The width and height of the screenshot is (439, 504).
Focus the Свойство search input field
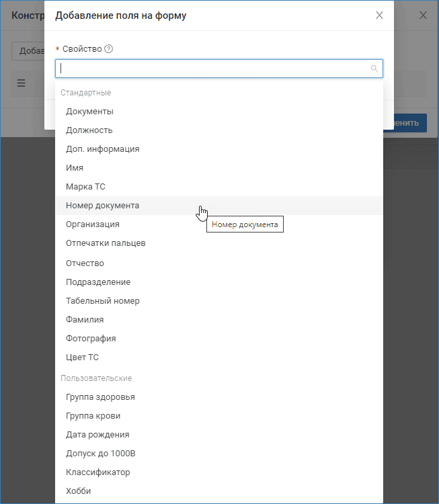212,69
